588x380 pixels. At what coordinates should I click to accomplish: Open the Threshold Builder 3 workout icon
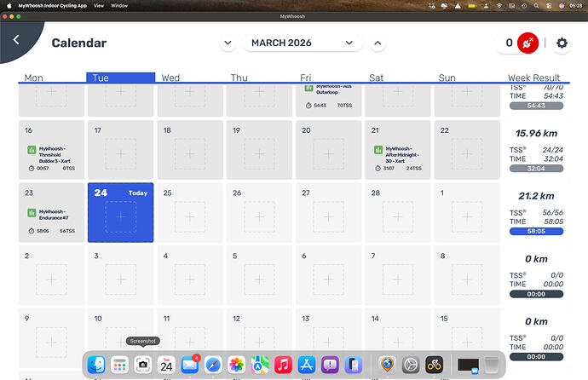click(x=31, y=151)
